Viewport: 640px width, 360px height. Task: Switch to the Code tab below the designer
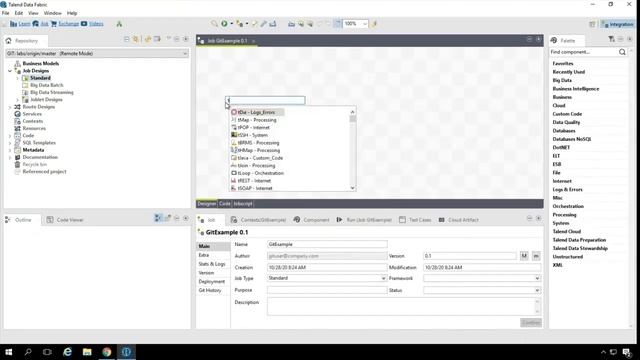pyautogui.click(x=225, y=204)
